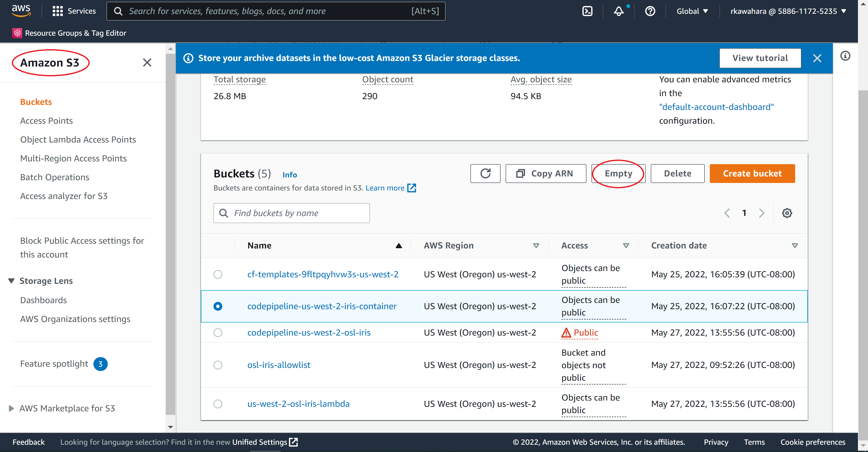Open Access Points in left sidebar

[x=46, y=120]
